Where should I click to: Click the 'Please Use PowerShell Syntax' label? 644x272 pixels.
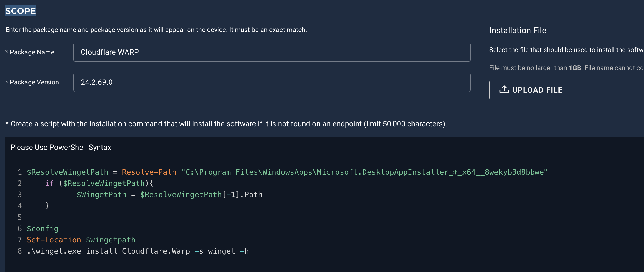tap(61, 147)
